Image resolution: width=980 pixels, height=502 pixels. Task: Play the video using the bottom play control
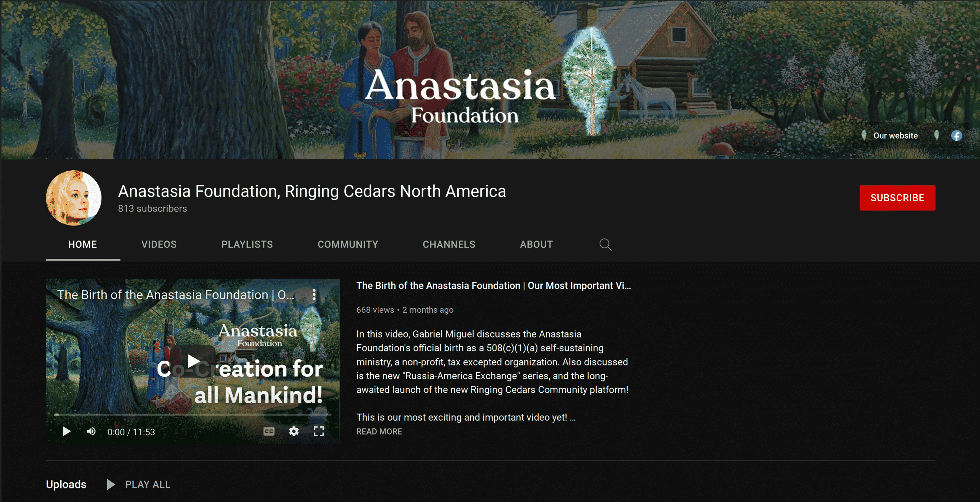pos(67,432)
